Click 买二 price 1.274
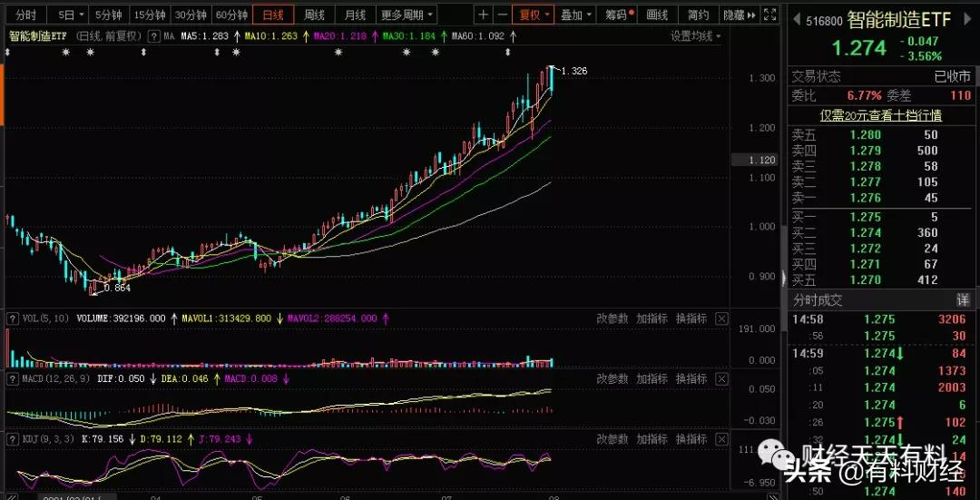Screen dimensions: 980x500 (865, 232)
